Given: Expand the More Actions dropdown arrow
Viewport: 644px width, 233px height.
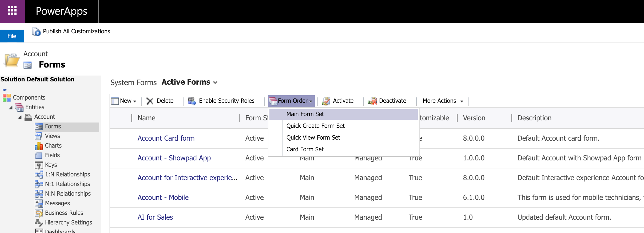Looking at the screenshot, I should 462,101.
